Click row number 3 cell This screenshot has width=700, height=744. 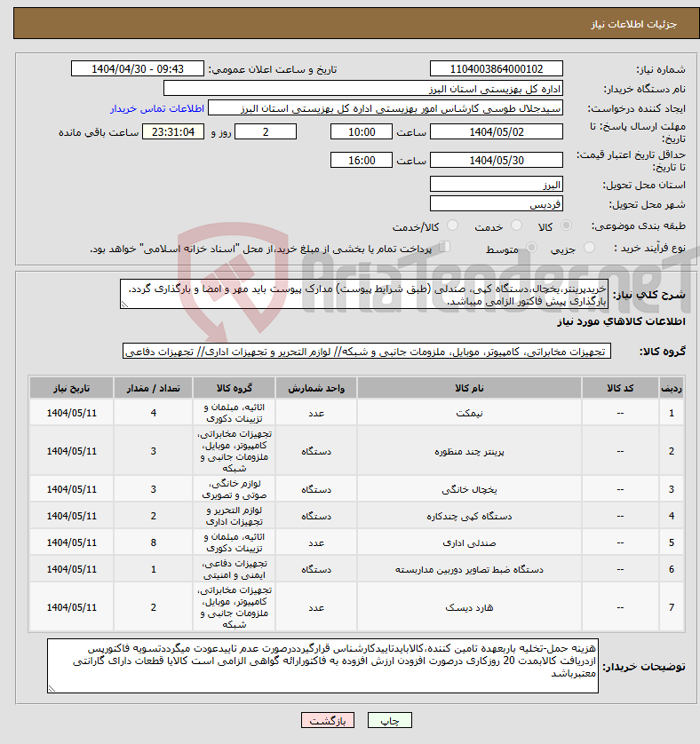click(671, 489)
